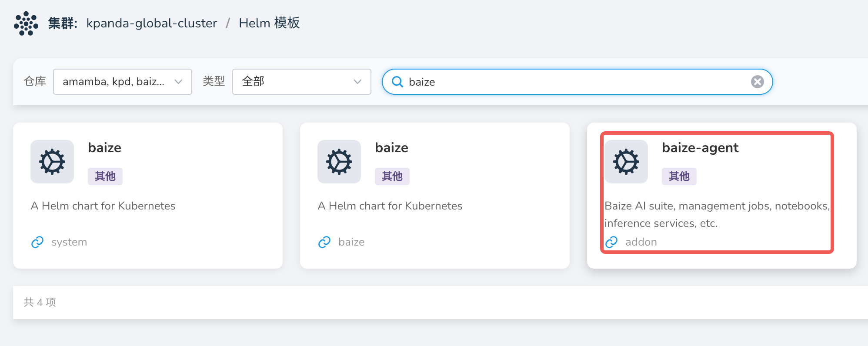Viewport: 868px width, 346px height.
Task: Focus the baize search input field
Action: tap(574, 82)
